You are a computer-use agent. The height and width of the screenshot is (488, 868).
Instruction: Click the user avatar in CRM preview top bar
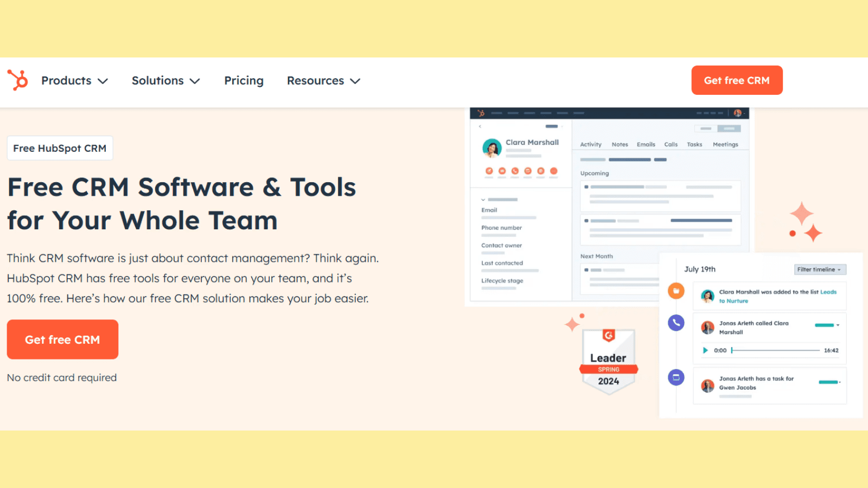738,113
